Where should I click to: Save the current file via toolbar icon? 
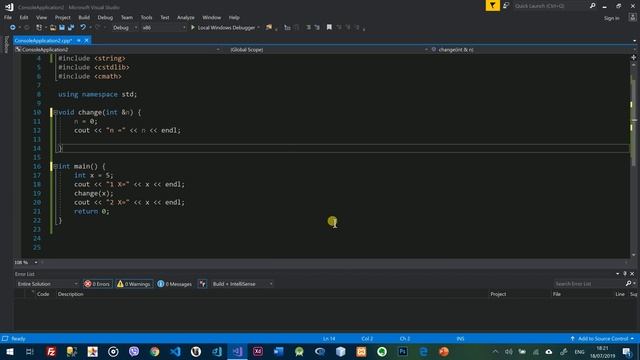pos(62,27)
